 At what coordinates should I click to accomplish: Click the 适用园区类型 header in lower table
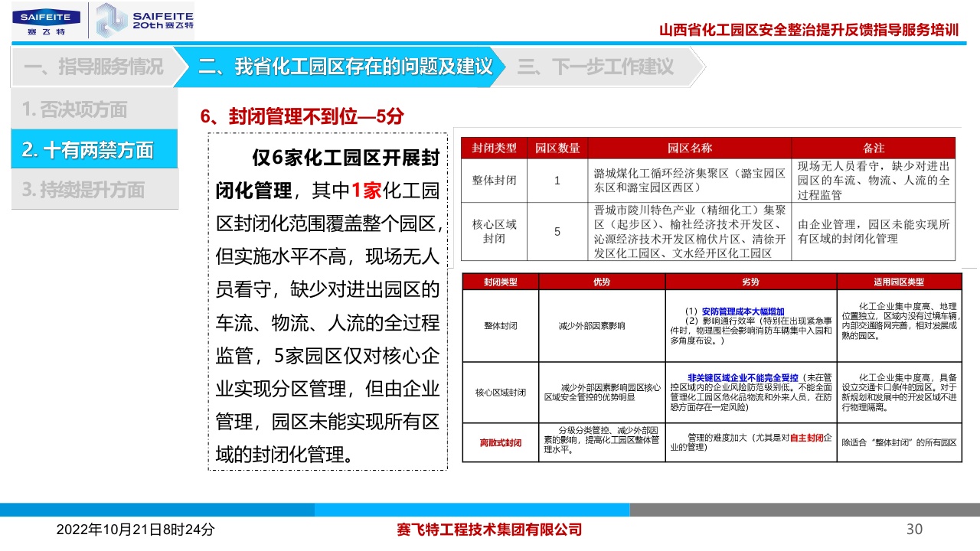898,282
